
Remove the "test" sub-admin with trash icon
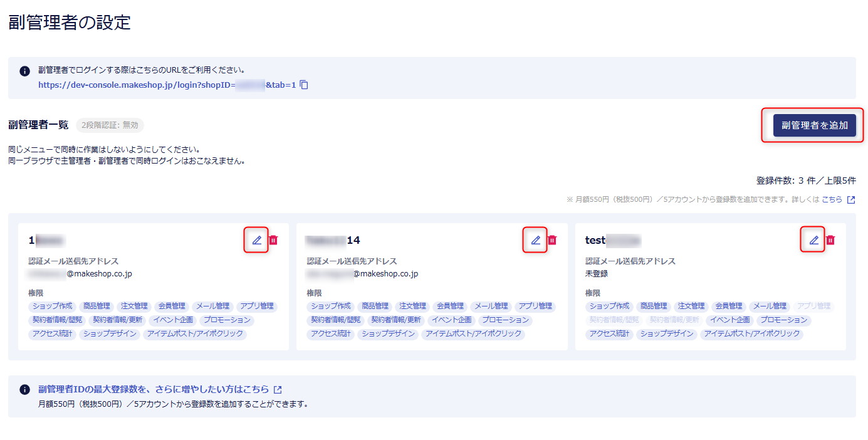[x=830, y=240]
